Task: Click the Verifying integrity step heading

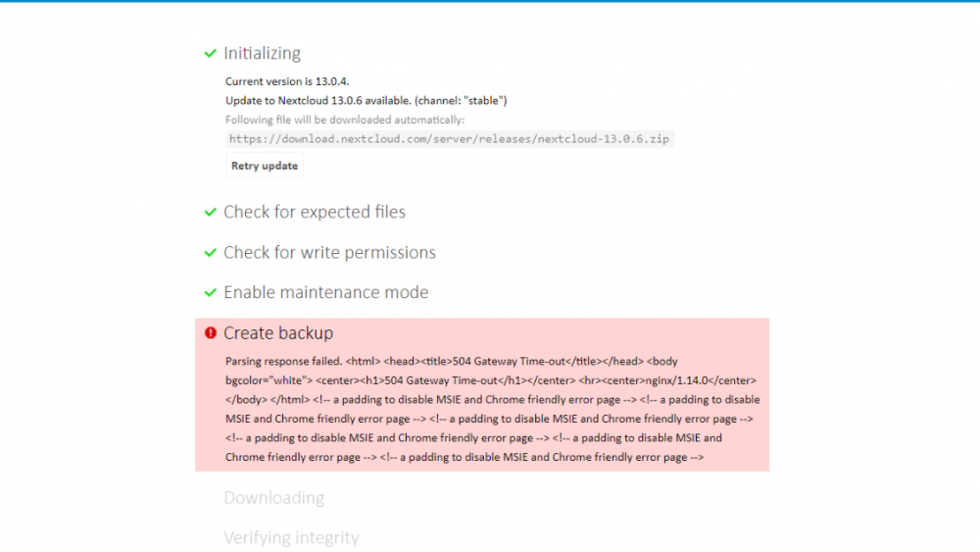Action: coord(291,537)
